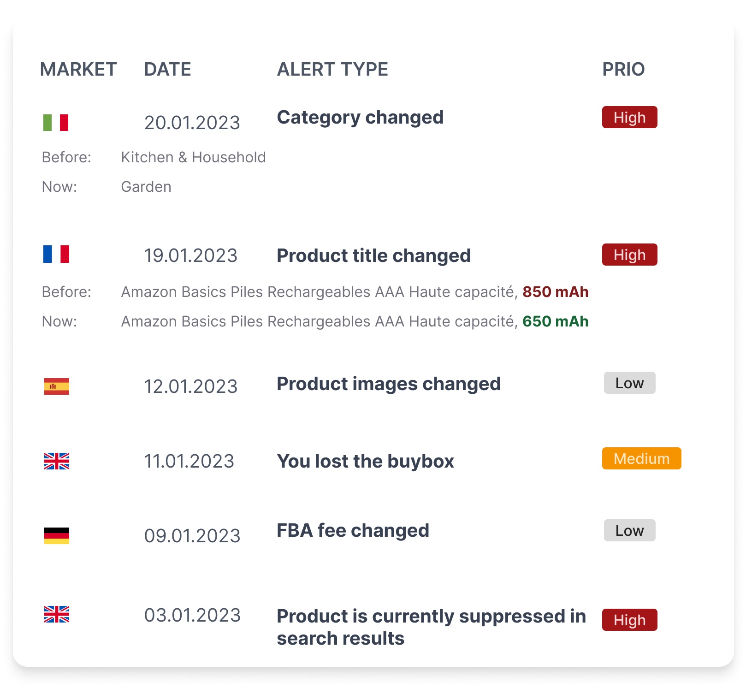Click the Germany flag icon

pyautogui.click(x=56, y=536)
